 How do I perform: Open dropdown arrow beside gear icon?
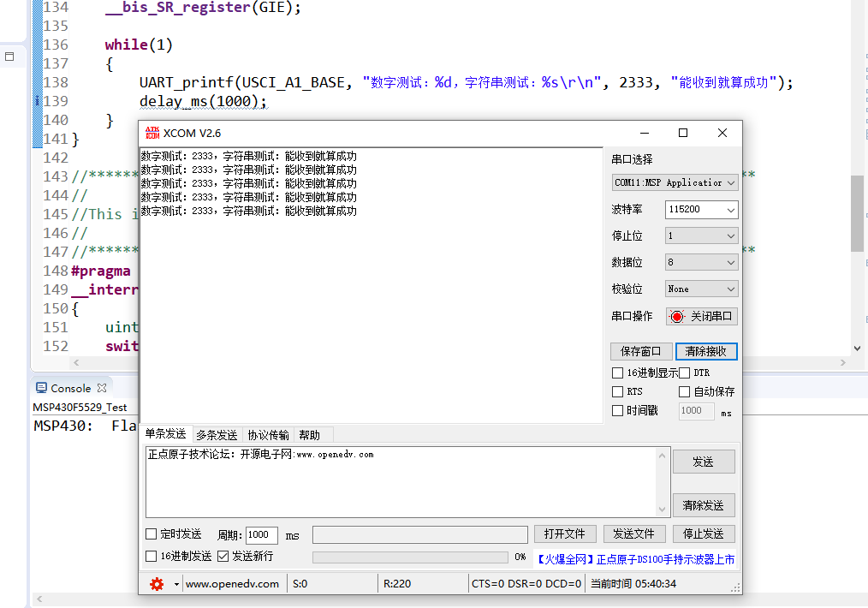click(x=176, y=584)
